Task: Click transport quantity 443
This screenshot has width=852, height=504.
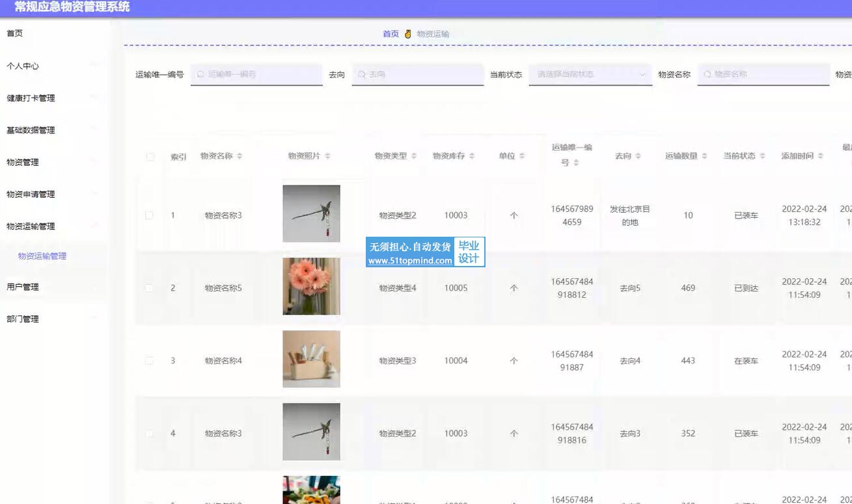Action: coord(688,361)
